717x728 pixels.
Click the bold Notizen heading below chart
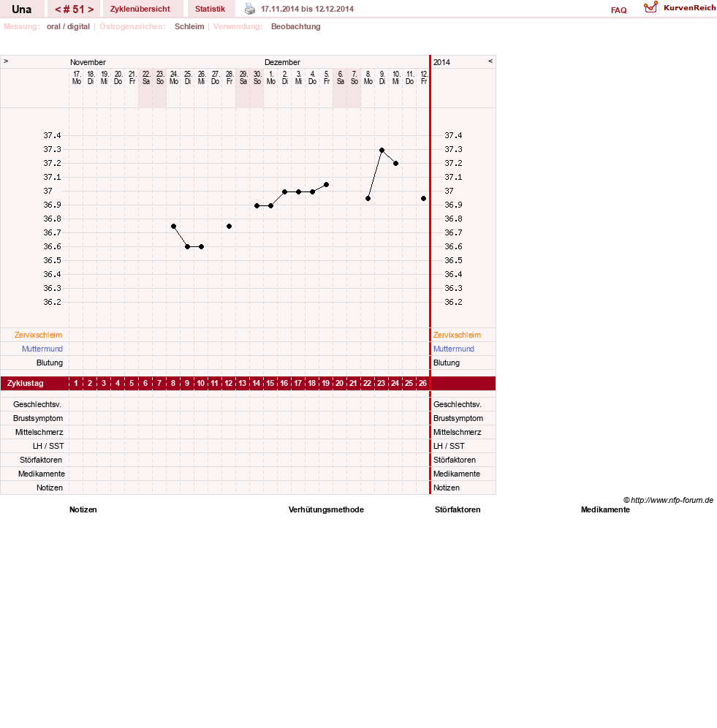(83, 509)
